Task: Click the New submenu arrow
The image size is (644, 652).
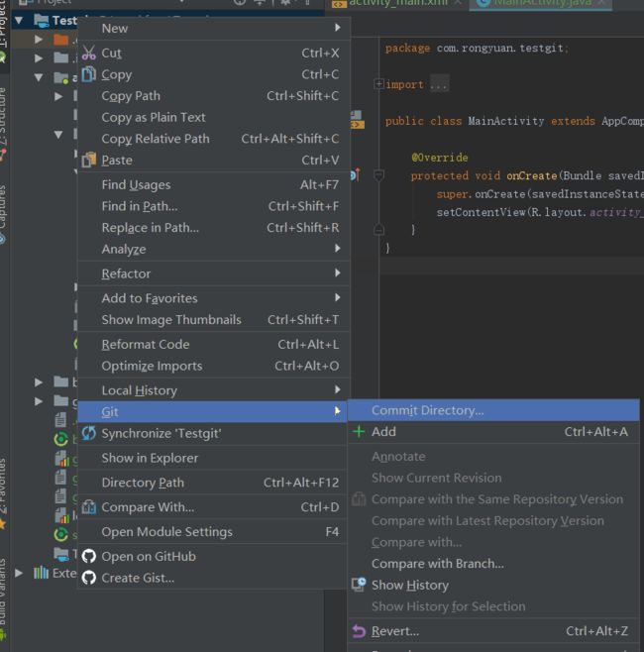Action: pos(338,28)
